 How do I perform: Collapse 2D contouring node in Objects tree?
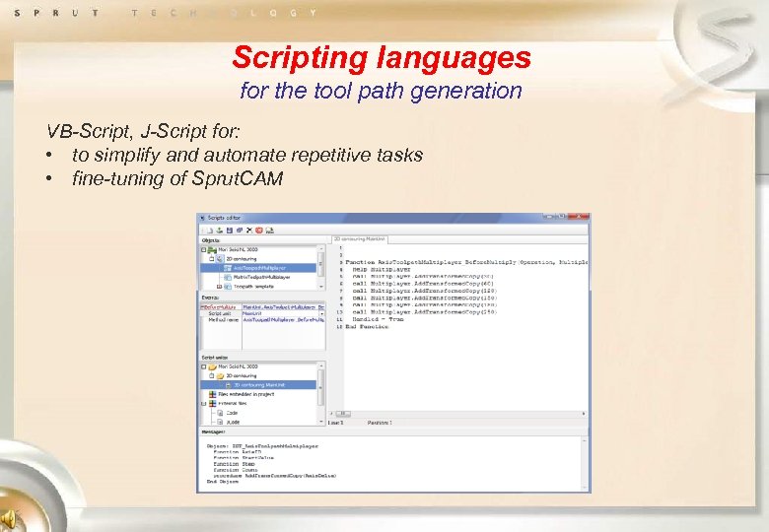click(211, 259)
